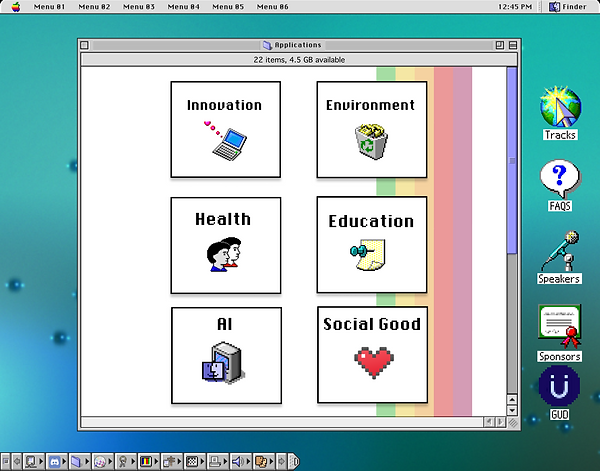Screen dimensions: 600x471
Task: Click the vertical scrollbar thumb in Applications window
Action: pyautogui.click(x=512, y=160)
